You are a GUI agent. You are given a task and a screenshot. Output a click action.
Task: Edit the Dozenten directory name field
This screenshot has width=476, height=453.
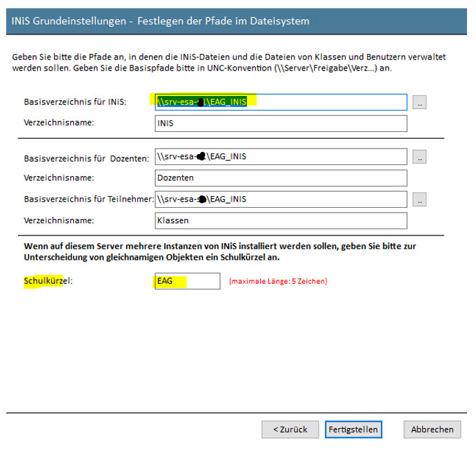point(281,178)
